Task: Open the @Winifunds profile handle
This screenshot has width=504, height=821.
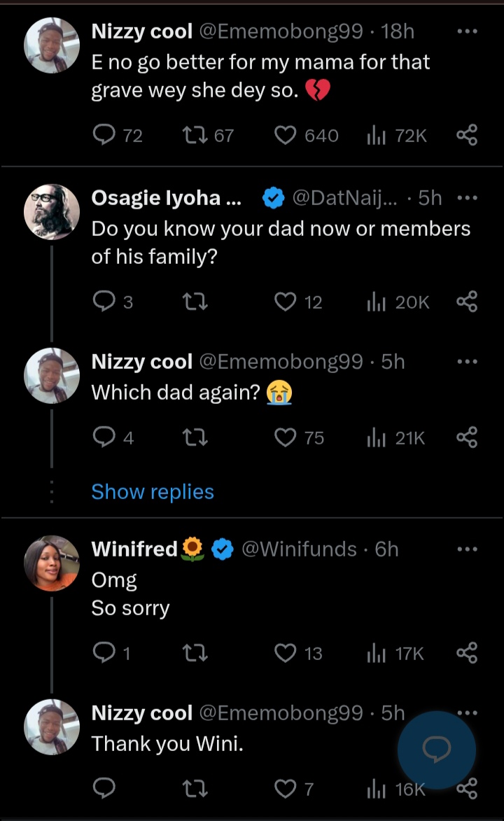Action: [299, 549]
